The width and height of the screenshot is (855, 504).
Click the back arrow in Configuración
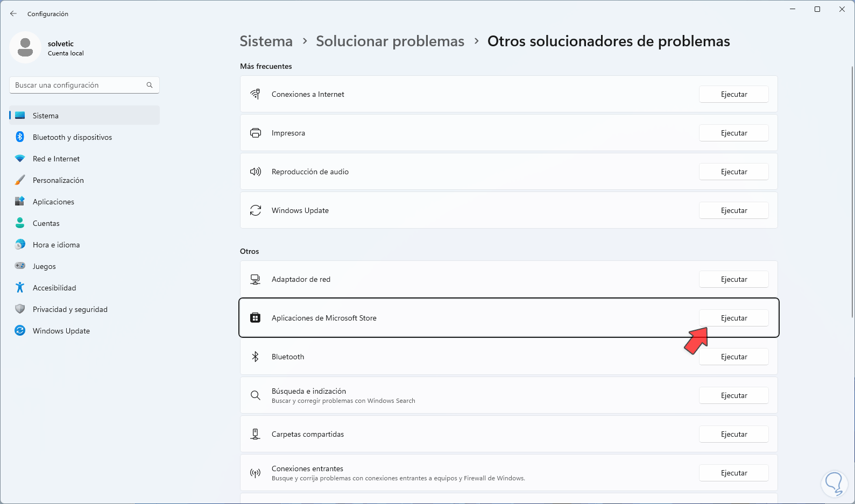(x=13, y=13)
